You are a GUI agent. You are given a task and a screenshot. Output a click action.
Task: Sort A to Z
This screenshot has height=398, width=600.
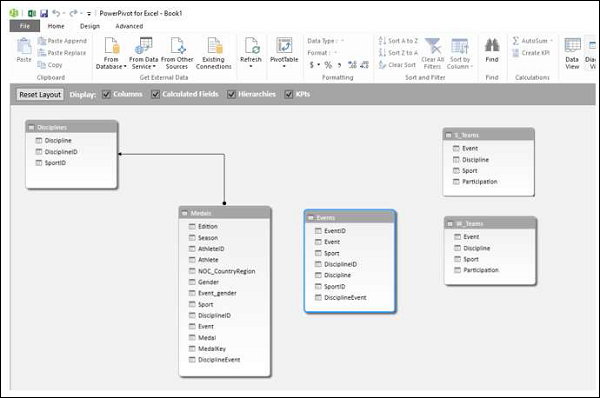tap(398, 41)
